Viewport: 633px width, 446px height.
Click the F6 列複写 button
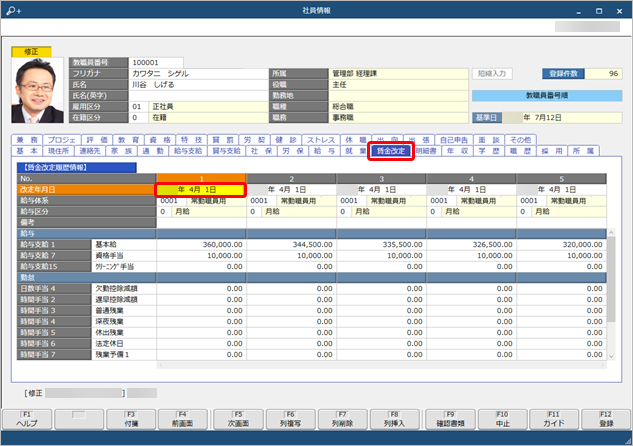tap(288, 419)
